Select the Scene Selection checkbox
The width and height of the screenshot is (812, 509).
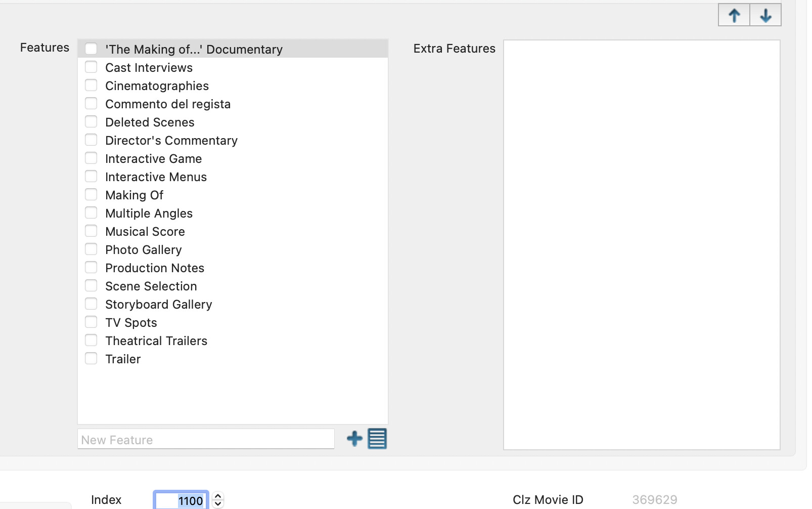point(91,286)
